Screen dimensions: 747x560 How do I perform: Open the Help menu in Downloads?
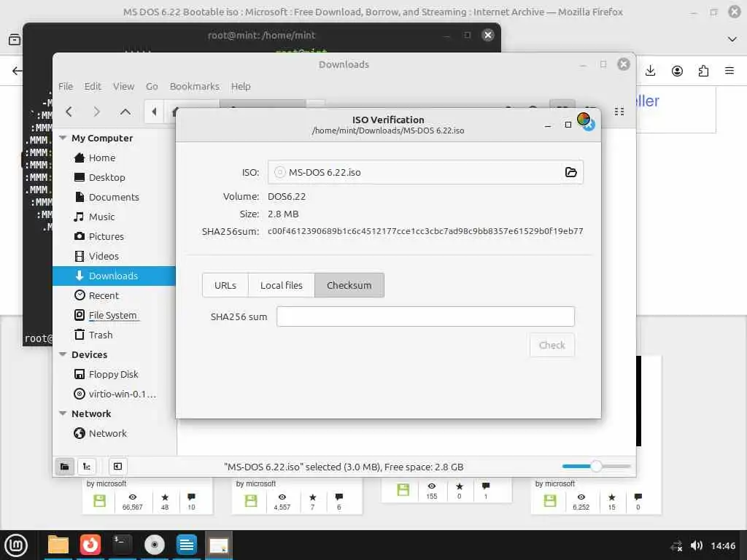pyautogui.click(x=241, y=86)
